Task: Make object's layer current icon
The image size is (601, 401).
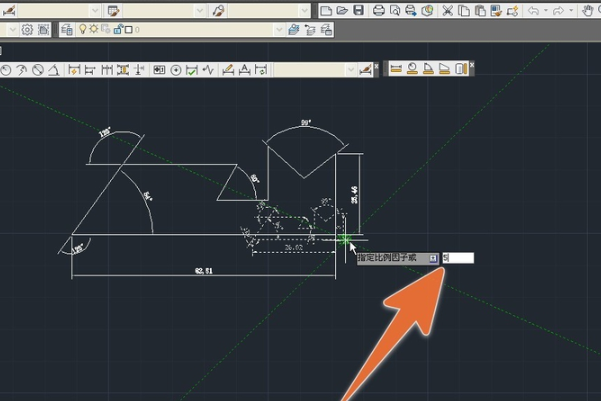Action: (294, 30)
